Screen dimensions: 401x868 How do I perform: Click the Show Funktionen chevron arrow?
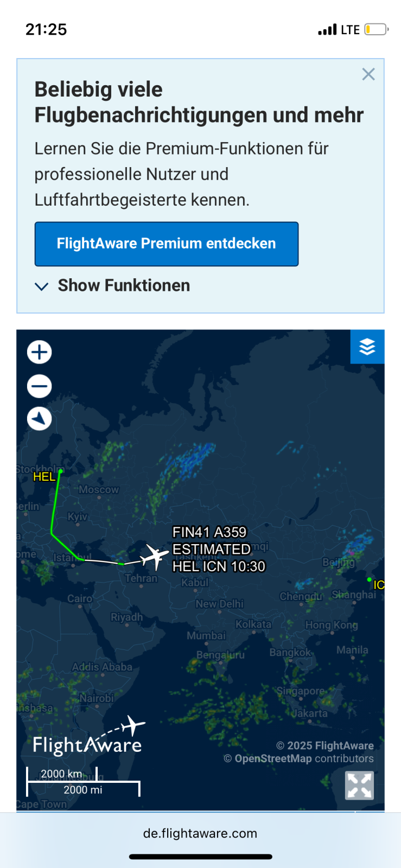click(x=42, y=286)
